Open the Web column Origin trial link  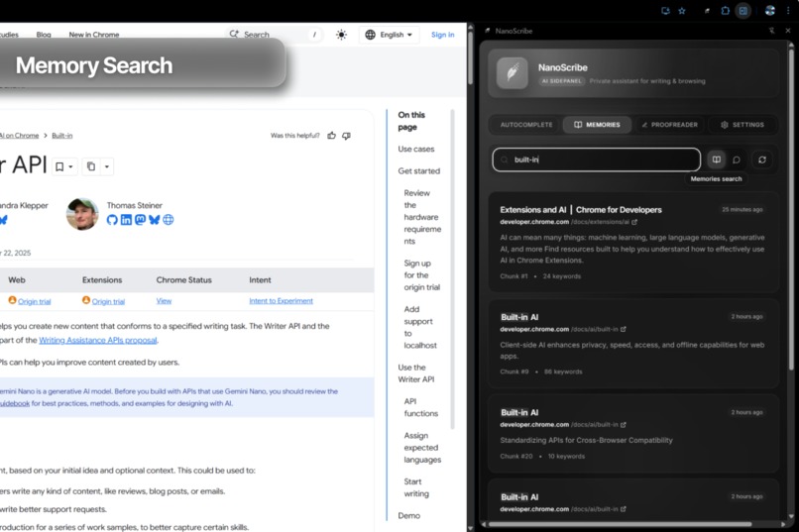(34, 301)
